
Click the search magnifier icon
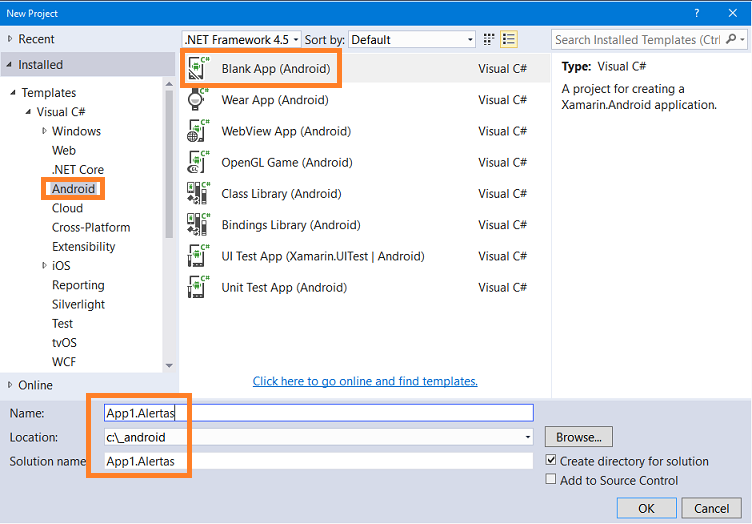tap(731, 39)
